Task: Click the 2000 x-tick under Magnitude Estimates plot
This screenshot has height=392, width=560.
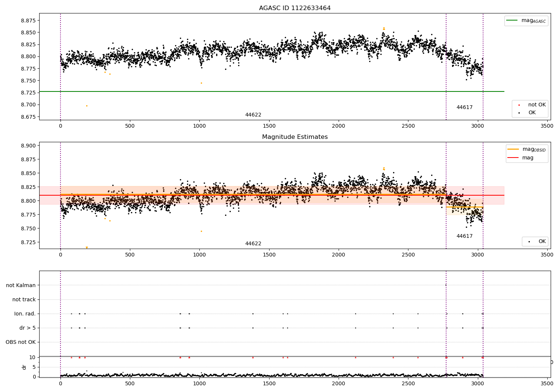Action: (x=339, y=255)
